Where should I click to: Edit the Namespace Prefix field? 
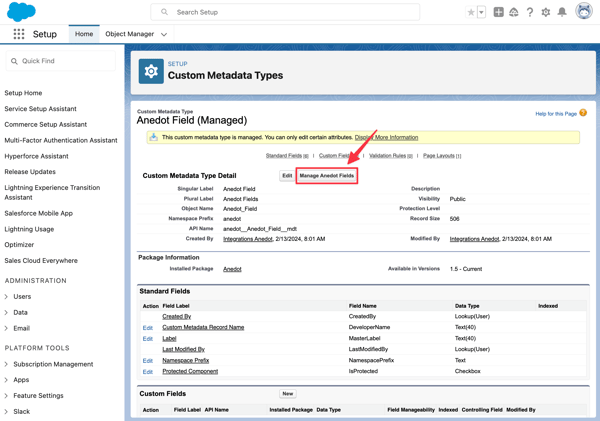coord(148,361)
